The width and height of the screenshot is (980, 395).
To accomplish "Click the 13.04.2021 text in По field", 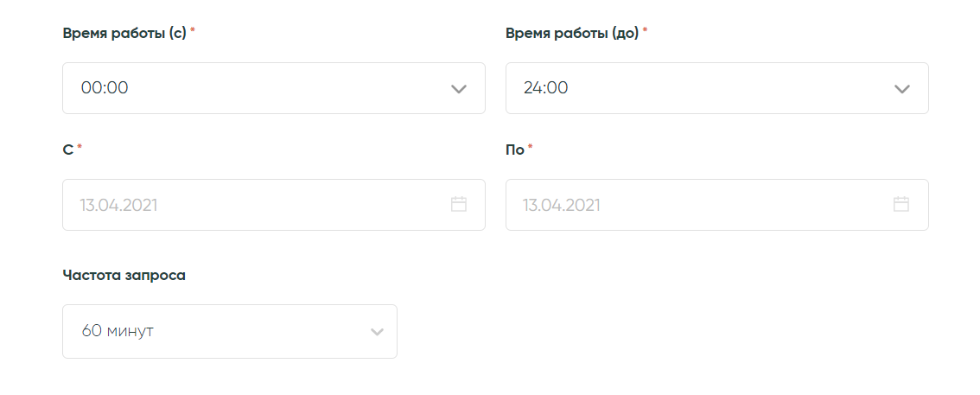I will click(x=562, y=205).
